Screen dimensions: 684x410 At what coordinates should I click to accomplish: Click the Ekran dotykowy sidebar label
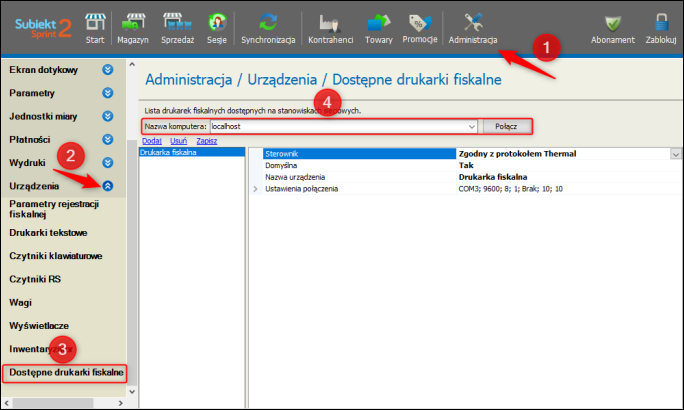[x=44, y=70]
